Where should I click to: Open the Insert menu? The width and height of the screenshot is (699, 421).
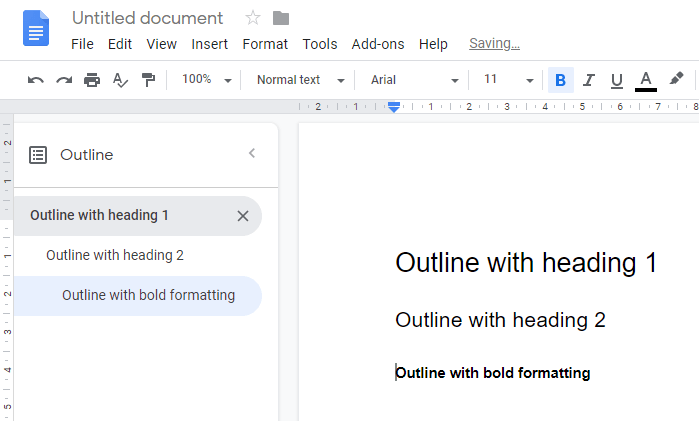(x=210, y=44)
